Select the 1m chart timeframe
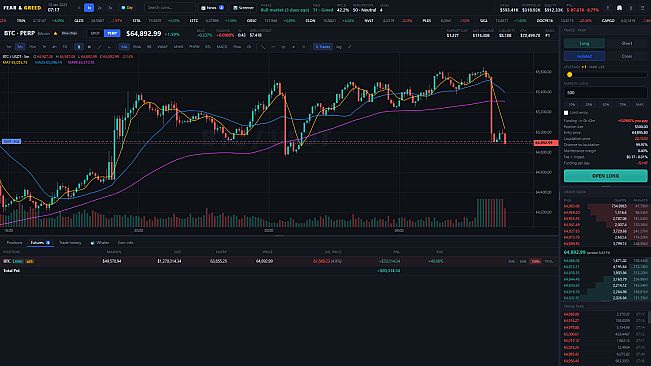The height and width of the screenshot is (366, 651). click(x=9, y=47)
